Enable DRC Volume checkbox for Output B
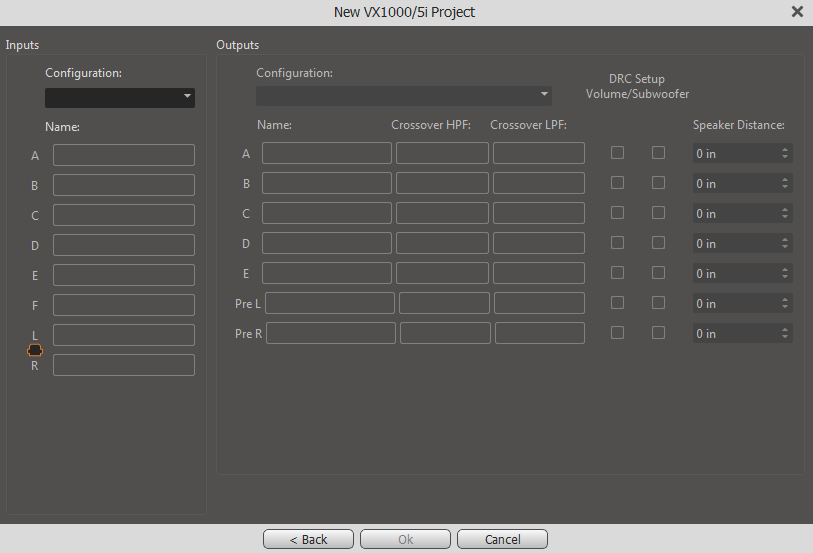The width and height of the screenshot is (813, 553). (617, 183)
